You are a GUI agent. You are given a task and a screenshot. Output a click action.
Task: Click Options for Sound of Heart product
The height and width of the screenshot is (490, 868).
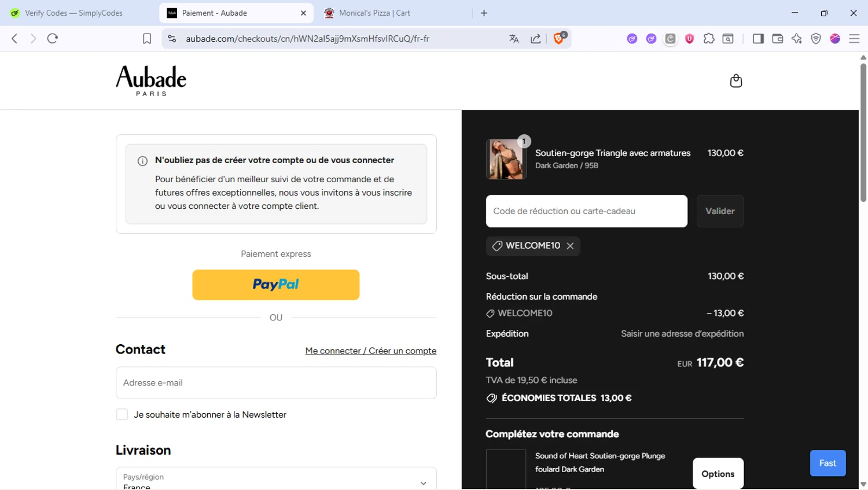[718, 474]
